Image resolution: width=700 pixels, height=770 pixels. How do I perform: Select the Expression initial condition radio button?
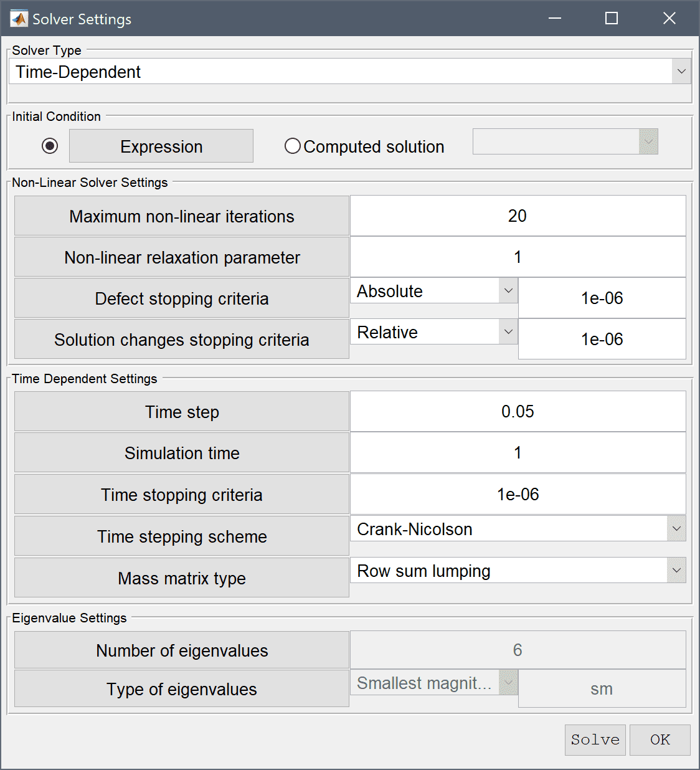50,146
